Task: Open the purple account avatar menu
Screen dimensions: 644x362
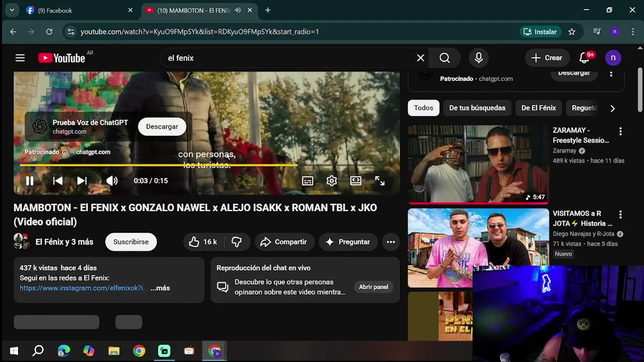Action: (613, 58)
